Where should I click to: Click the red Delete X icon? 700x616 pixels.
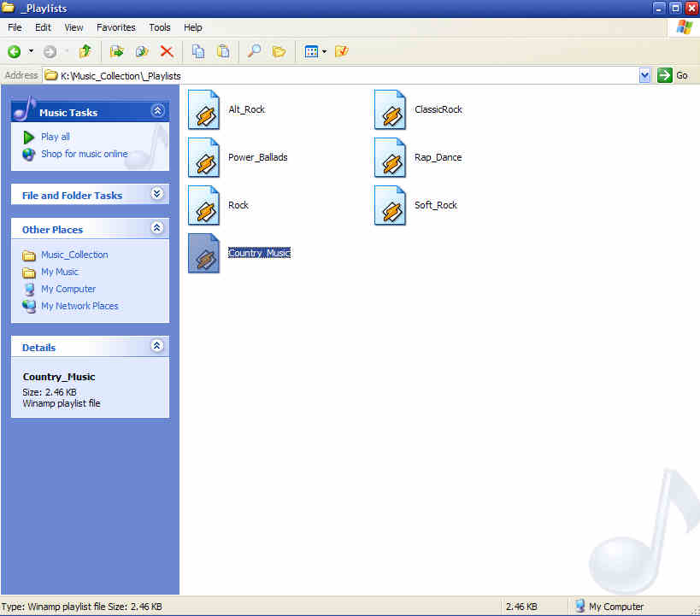(x=167, y=51)
